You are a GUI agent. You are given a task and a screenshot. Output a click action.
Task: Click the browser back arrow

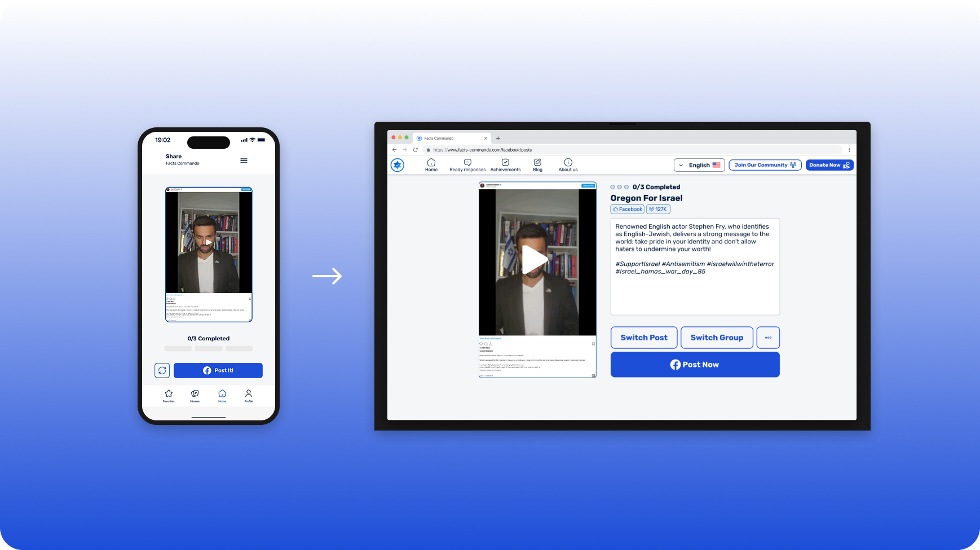(394, 150)
